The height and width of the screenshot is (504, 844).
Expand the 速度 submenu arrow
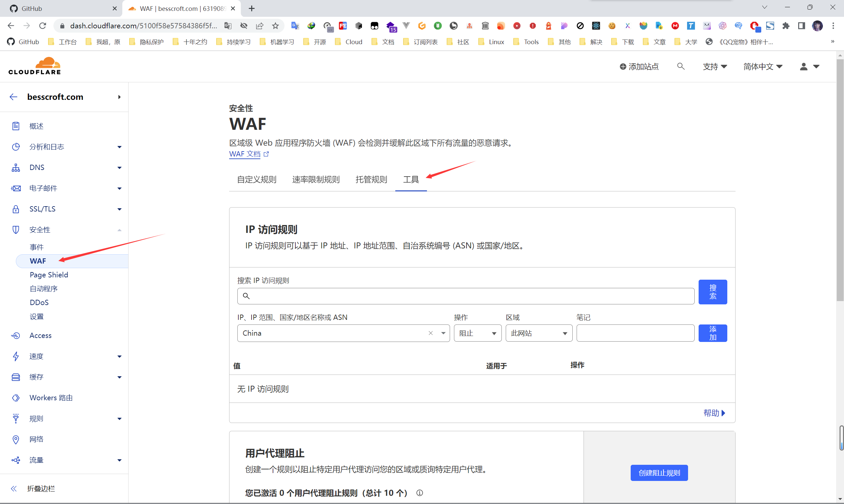click(119, 357)
